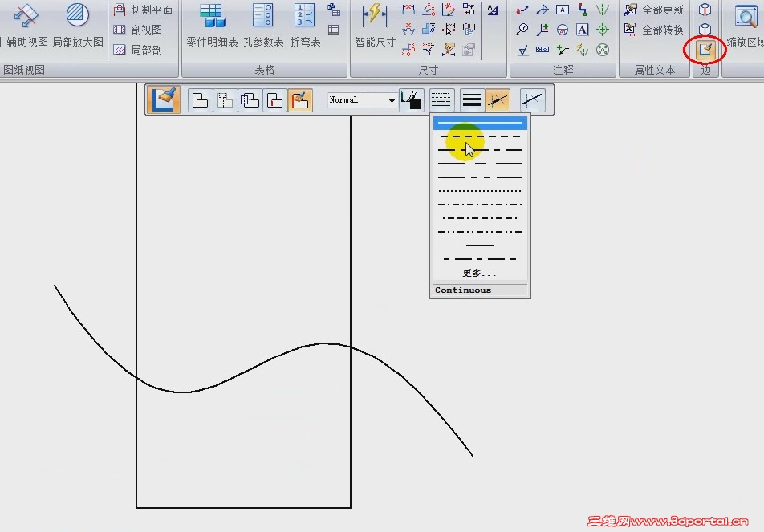Click the '-A-' datum frame icon
Viewport: 764px width, 532px height.
pyautogui.click(x=563, y=10)
